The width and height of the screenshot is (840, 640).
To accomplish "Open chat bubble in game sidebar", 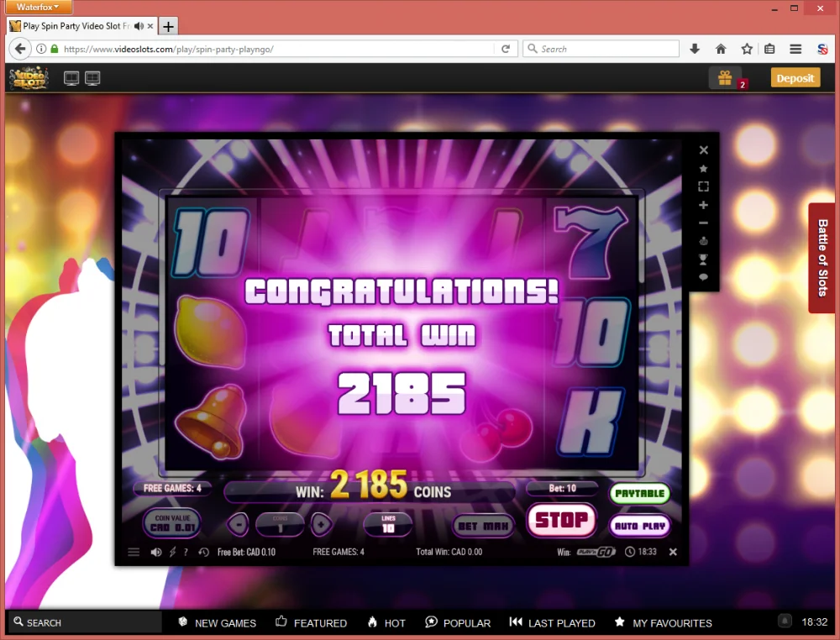I will [x=704, y=277].
